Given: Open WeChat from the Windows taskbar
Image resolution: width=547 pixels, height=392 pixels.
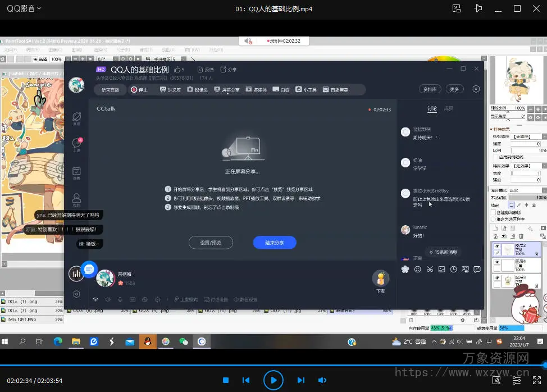Looking at the screenshot, I should tap(183, 341).
